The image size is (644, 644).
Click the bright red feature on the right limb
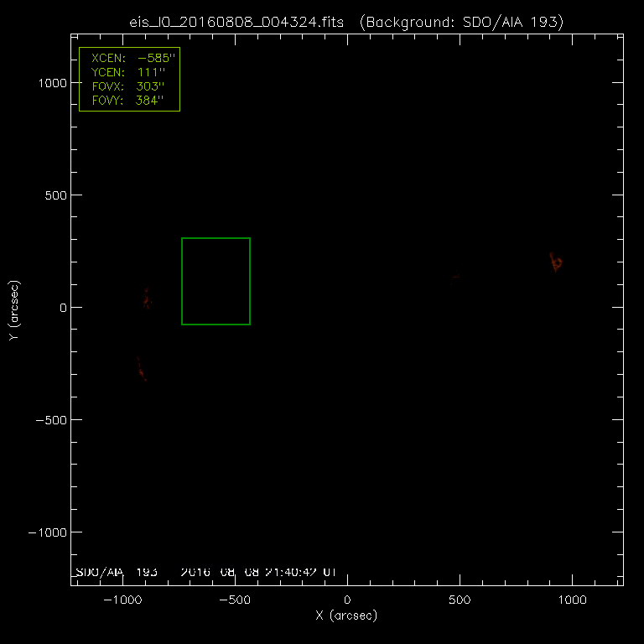tap(555, 262)
